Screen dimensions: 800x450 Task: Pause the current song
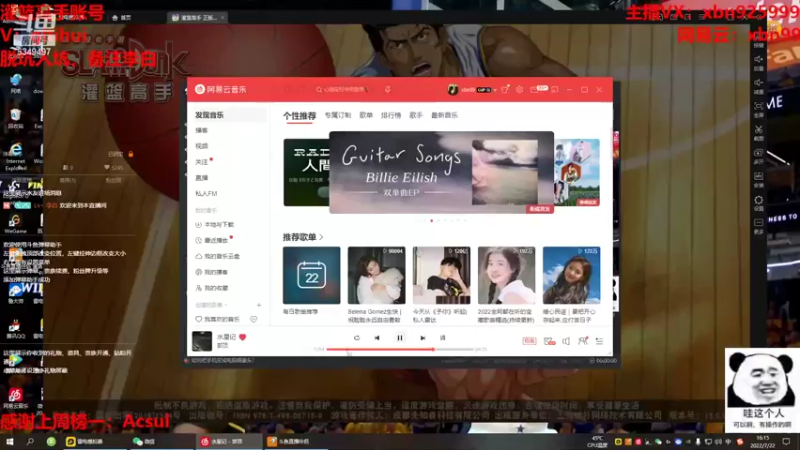click(400, 338)
